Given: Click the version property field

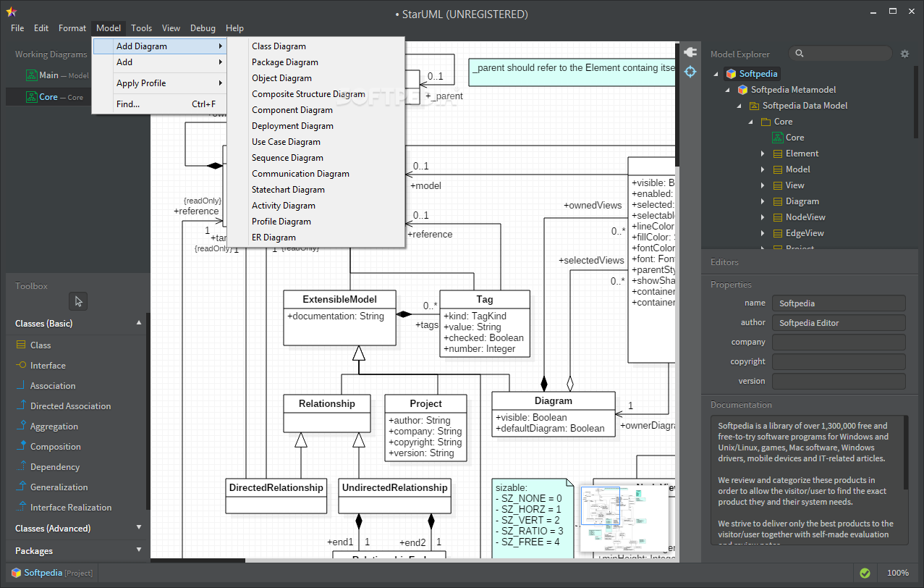Looking at the screenshot, I should point(839,382).
